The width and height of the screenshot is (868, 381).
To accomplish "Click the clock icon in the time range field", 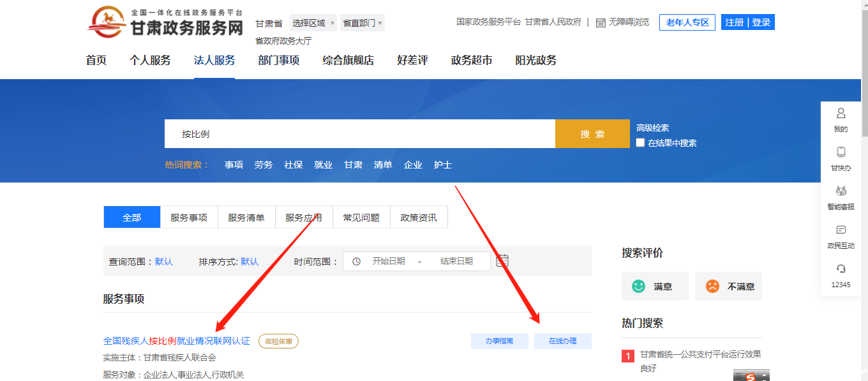I will pos(355,261).
